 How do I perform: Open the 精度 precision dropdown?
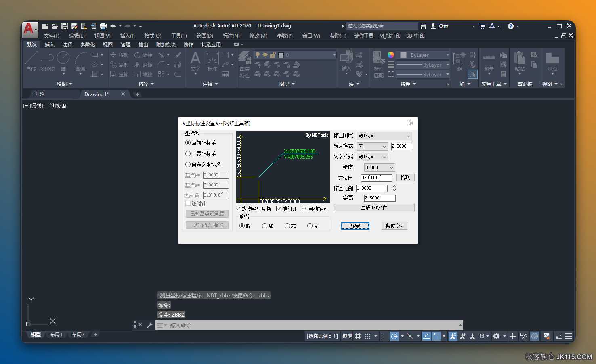click(x=380, y=167)
